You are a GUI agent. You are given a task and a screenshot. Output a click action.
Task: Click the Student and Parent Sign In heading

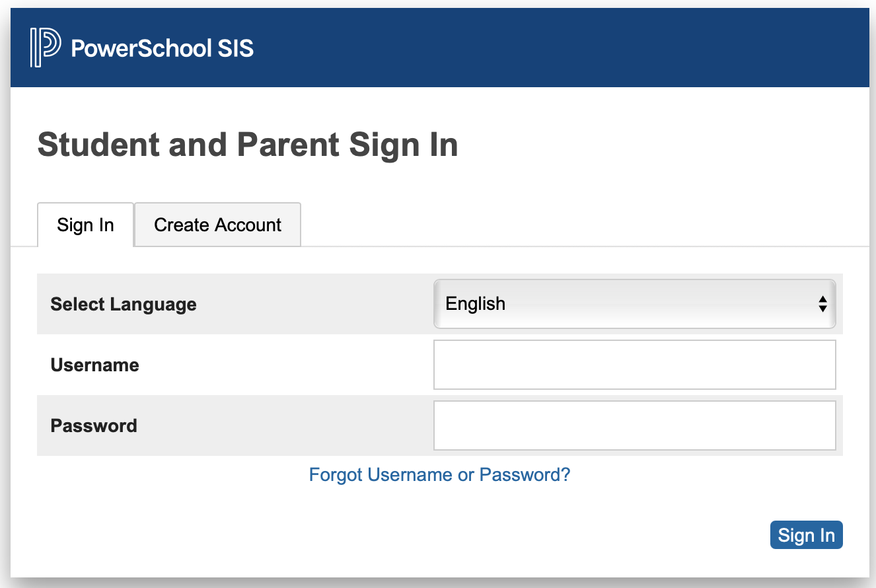pyautogui.click(x=248, y=145)
